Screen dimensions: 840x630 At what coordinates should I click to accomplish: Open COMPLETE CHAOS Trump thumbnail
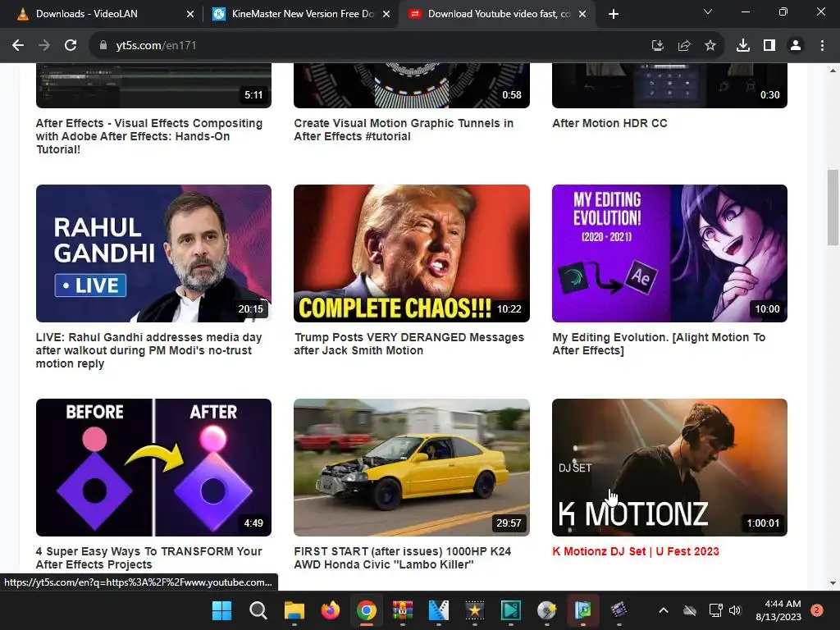tap(412, 253)
